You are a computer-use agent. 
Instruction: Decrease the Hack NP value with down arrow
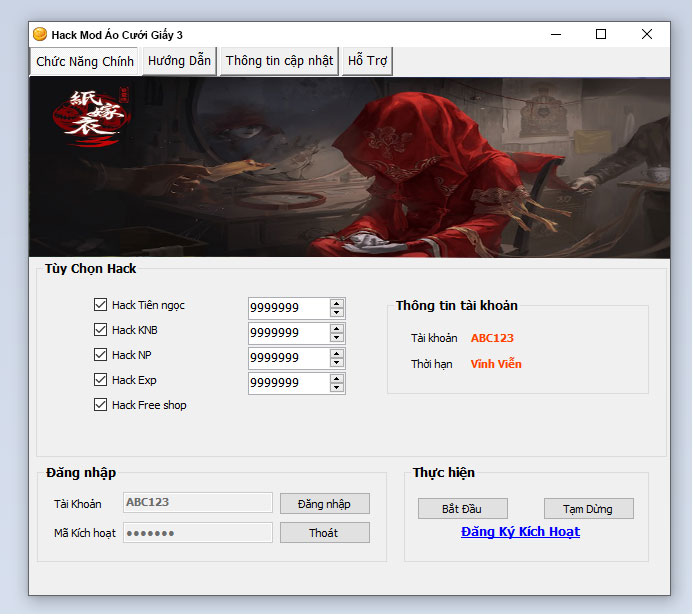point(337,363)
